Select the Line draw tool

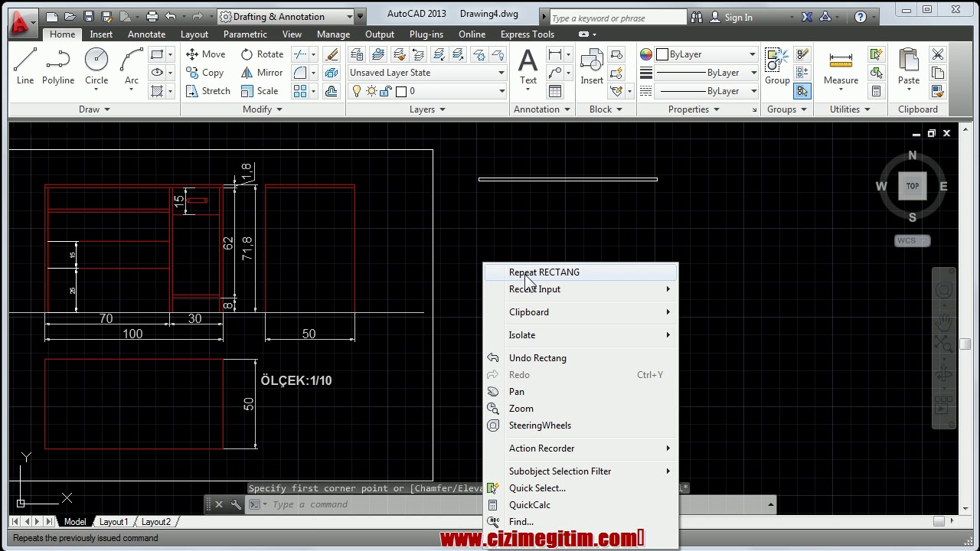[25, 66]
